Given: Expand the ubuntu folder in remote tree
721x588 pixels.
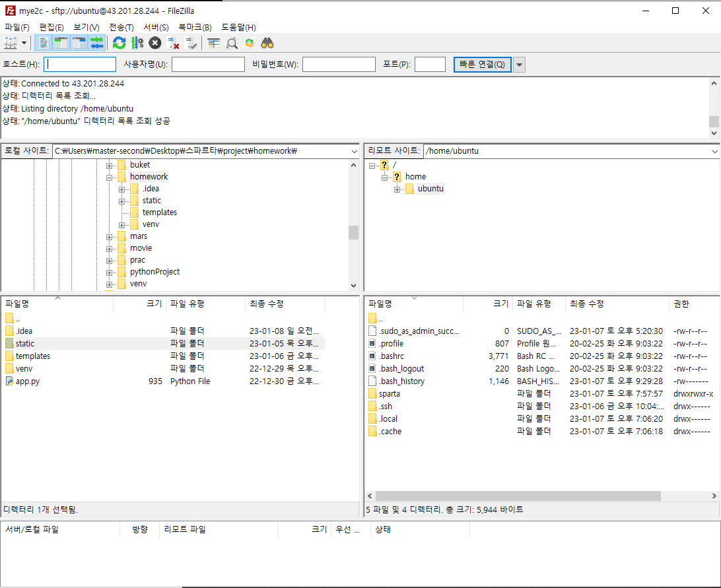Looking at the screenshot, I should click(x=397, y=189).
